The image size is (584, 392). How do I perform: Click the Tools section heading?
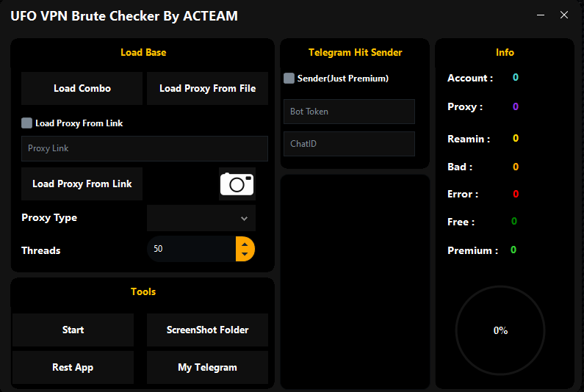143,291
